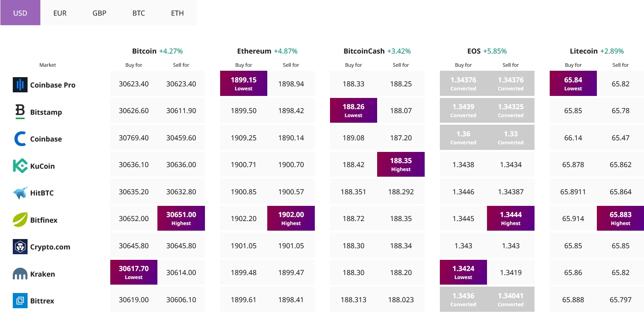Click Coinbase converted EOS buy price 1.36
644x313 pixels.
click(463, 138)
